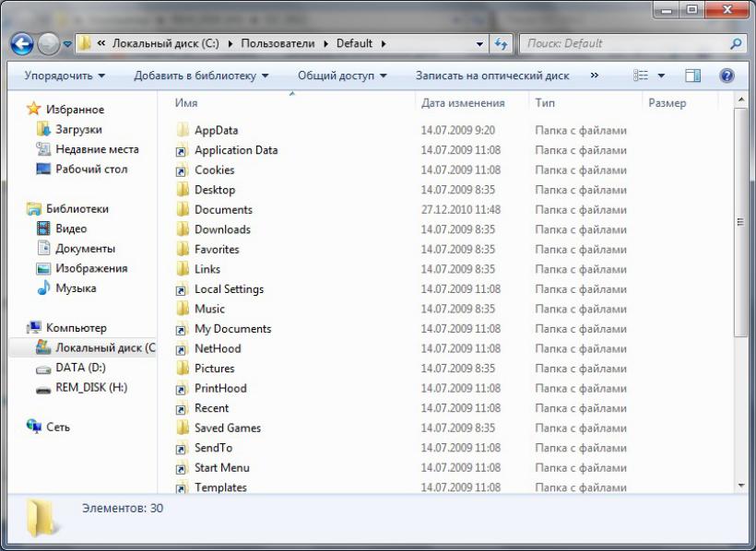Click the Music folder icon
756x551 pixels.
click(183, 309)
